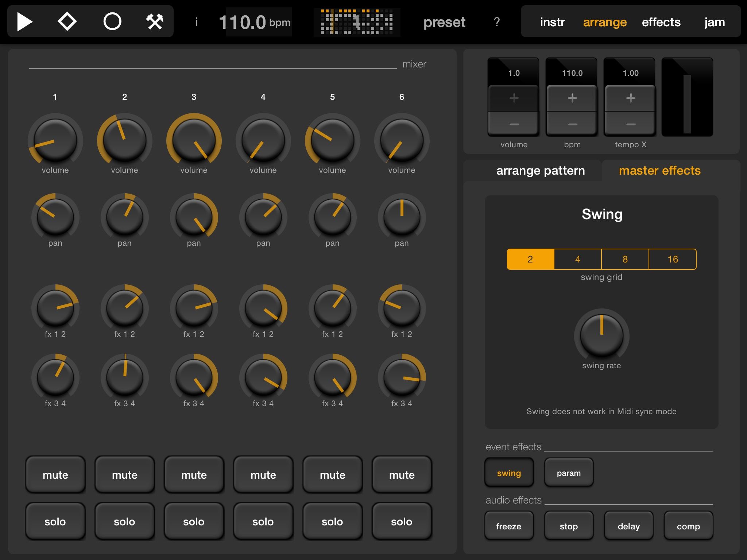Decrease bpm with minus button
This screenshot has height=560, width=747.
coord(572,124)
